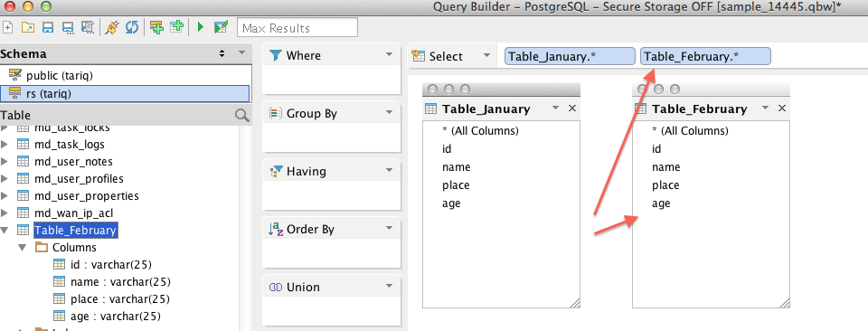Viewport: 868px width, 331px height.
Task: Close the Table_February box with X
Action: pos(781,109)
